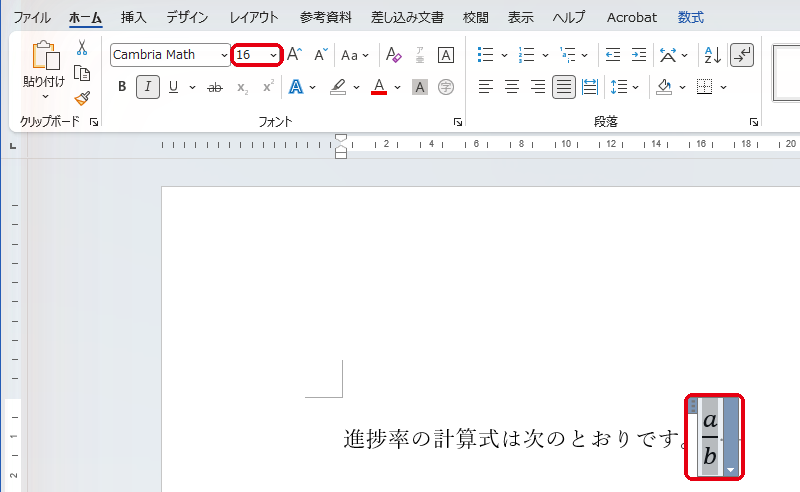Toggle strikethrough formatting
The height and width of the screenshot is (492, 800).
click(215, 87)
